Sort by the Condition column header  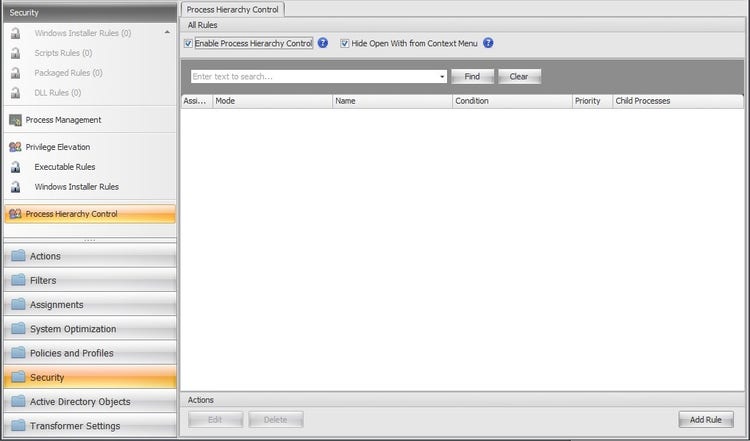(x=512, y=101)
